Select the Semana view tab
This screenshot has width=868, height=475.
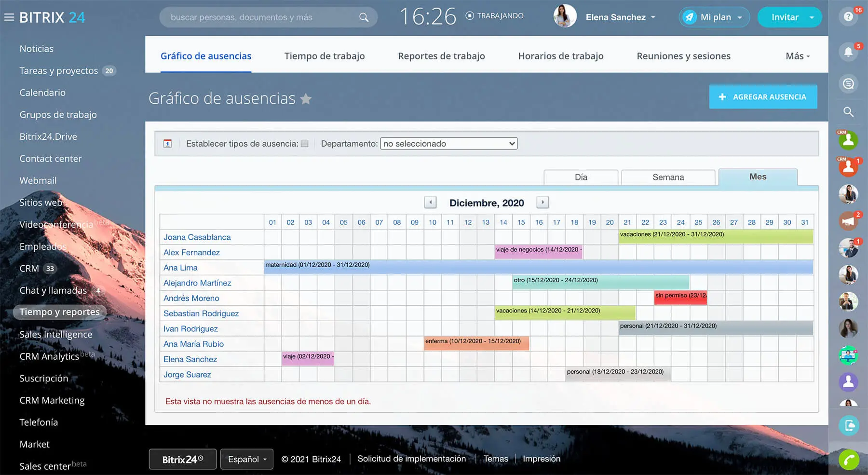[x=668, y=177]
